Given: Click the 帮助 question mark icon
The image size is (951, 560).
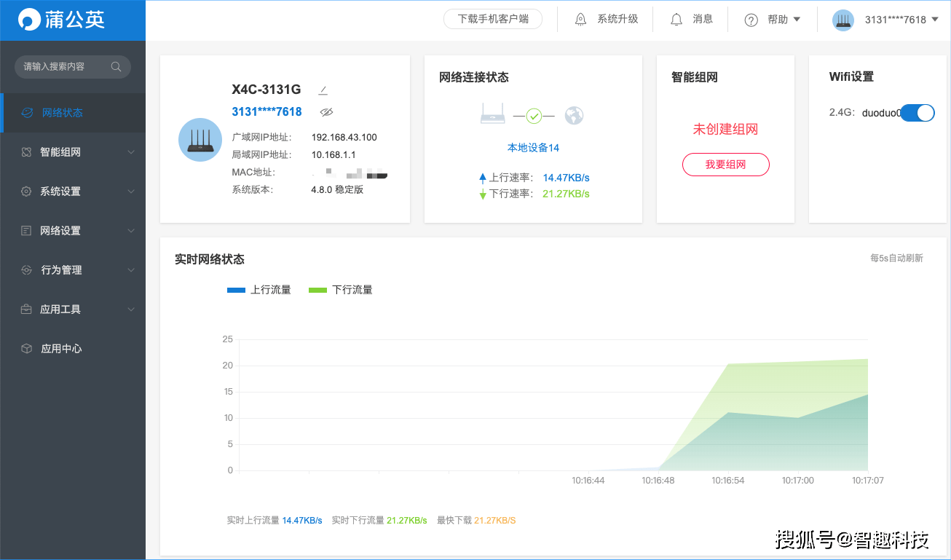Looking at the screenshot, I should tap(751, 20).
